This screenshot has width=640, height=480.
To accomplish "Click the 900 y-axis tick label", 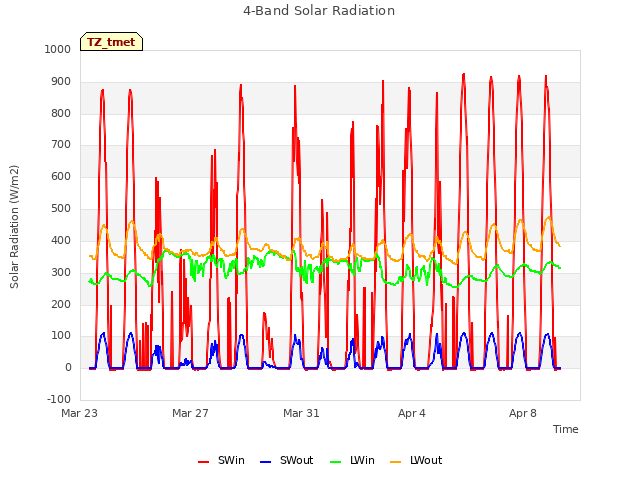I will (x=61, y=82).
